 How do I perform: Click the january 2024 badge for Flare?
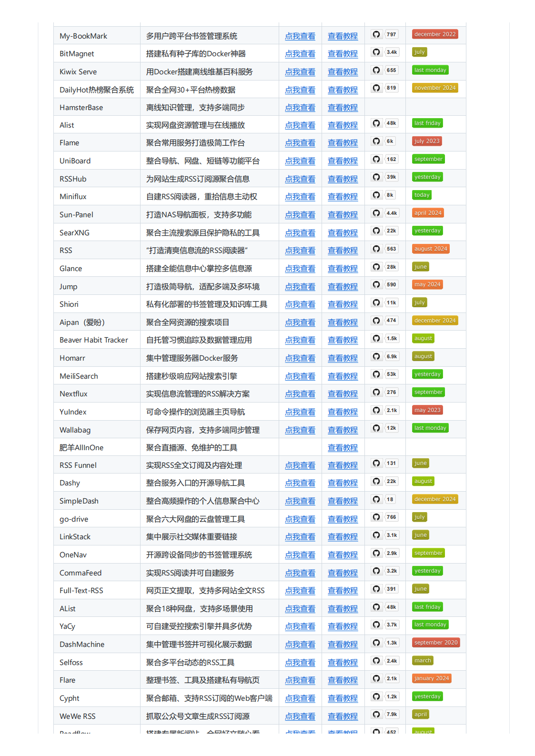[x=432, y=678]
